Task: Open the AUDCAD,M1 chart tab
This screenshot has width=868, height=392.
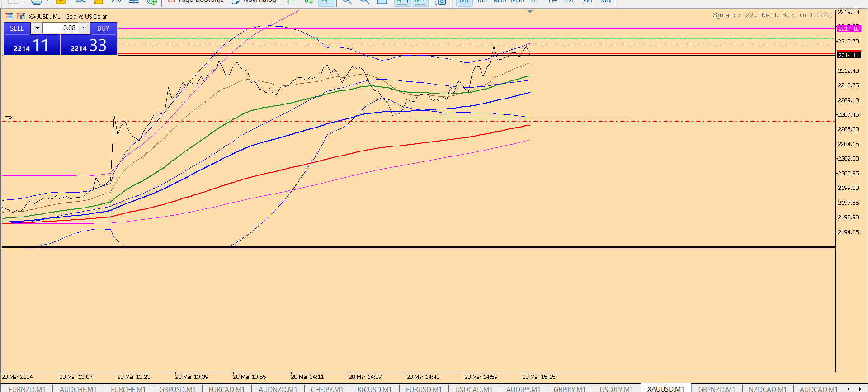Action: coord(819,389)
